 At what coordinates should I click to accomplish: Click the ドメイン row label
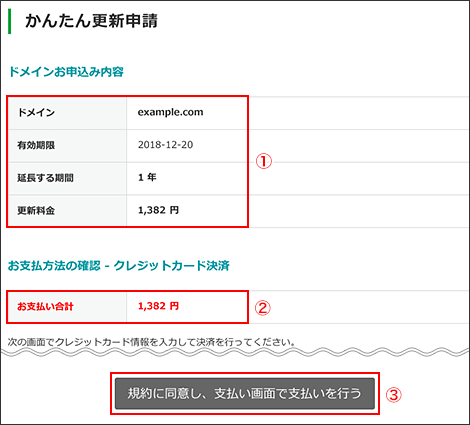(x=36, y=112)
